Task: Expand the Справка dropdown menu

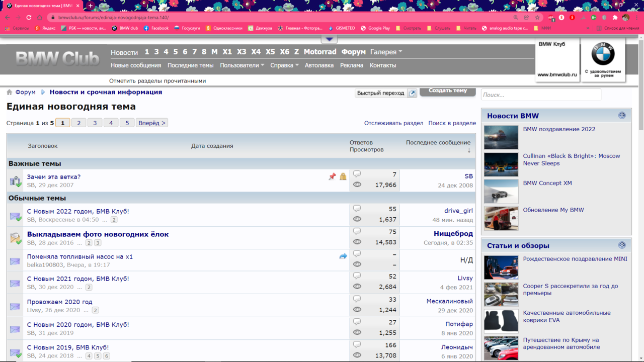Action: [x=284, y=65]
